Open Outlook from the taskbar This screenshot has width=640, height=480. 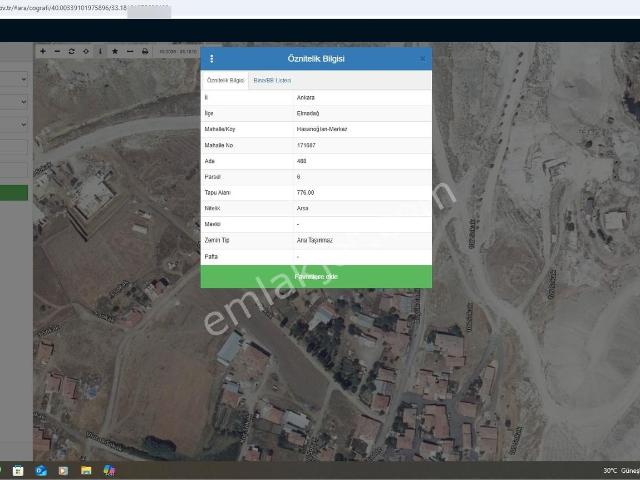41,471
